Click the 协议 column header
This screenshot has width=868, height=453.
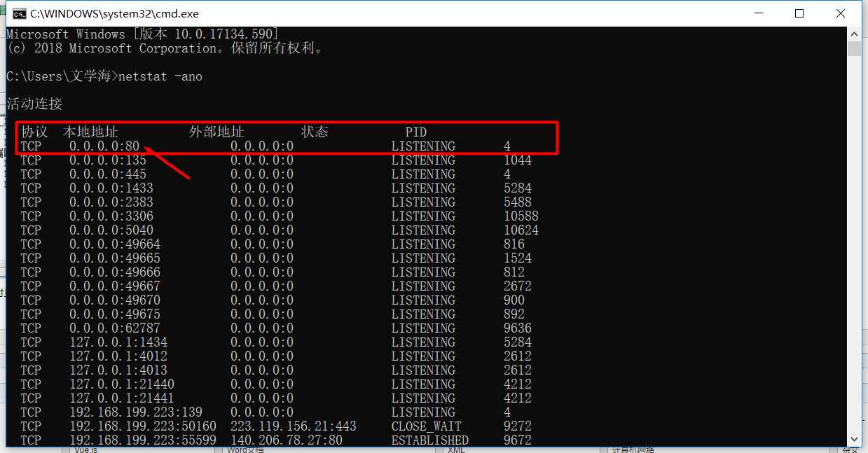pyautogui.click(x=34, y=132)
